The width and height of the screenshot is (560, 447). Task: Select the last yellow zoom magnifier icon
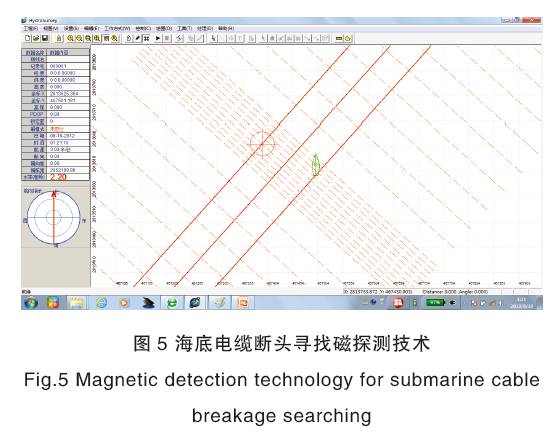coord(115,38)
